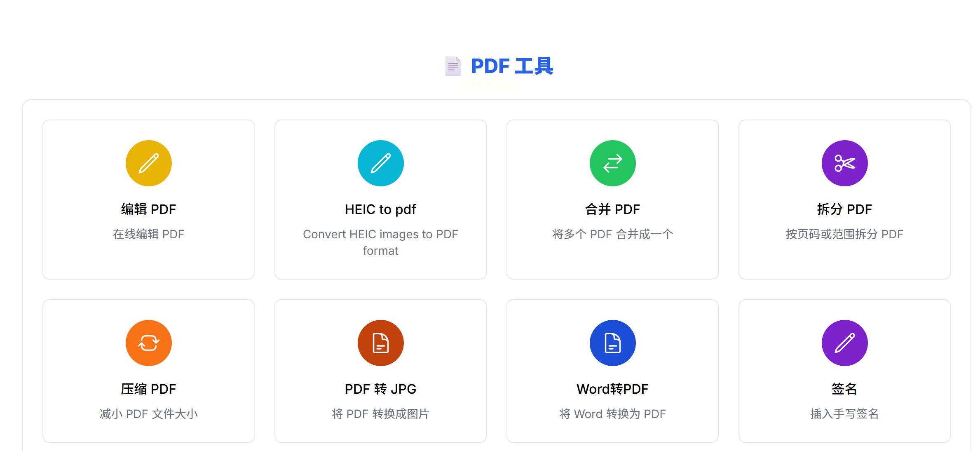Click the cyan pencil HEIC to pdf icon
Screen dimensions: 980x451
(380, 163)
